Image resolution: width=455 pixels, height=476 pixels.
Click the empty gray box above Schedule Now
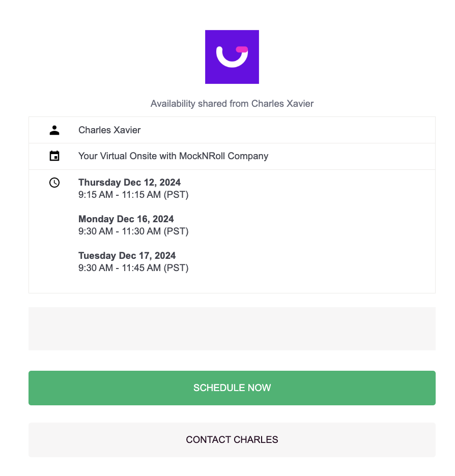click(x=232, y=329)
